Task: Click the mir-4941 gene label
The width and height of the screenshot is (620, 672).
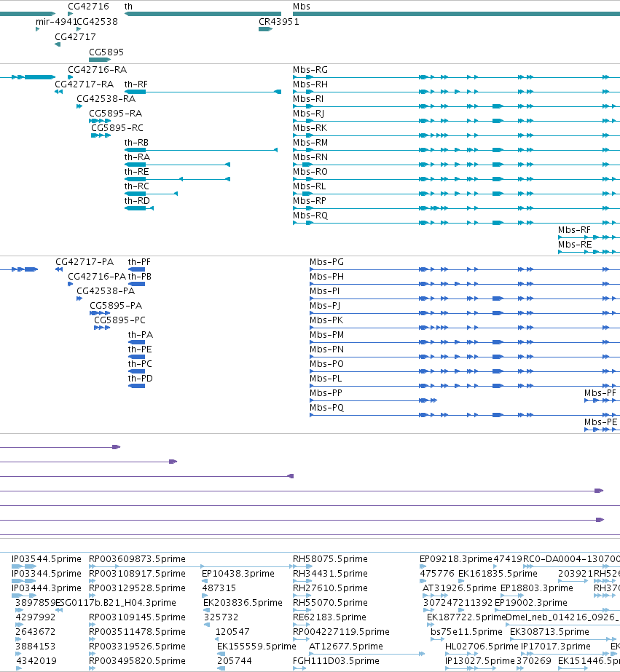Action: [56, 21]
